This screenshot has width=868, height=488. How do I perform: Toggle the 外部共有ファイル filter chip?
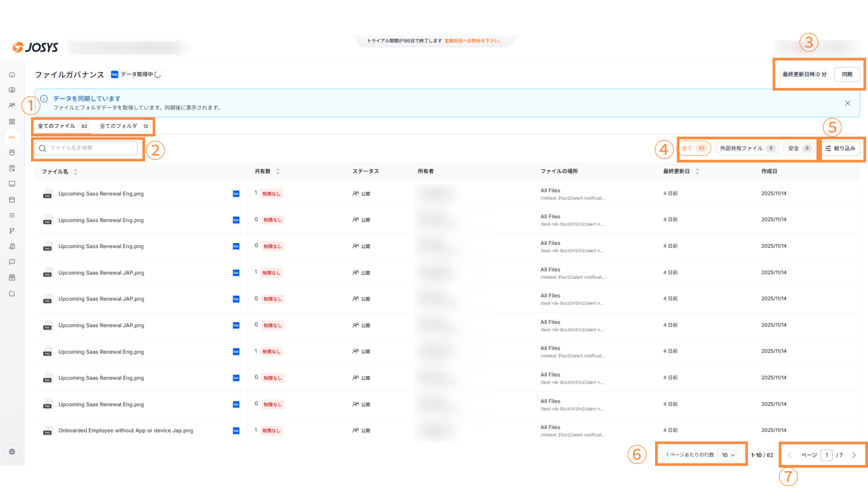[x=746, y=148]
